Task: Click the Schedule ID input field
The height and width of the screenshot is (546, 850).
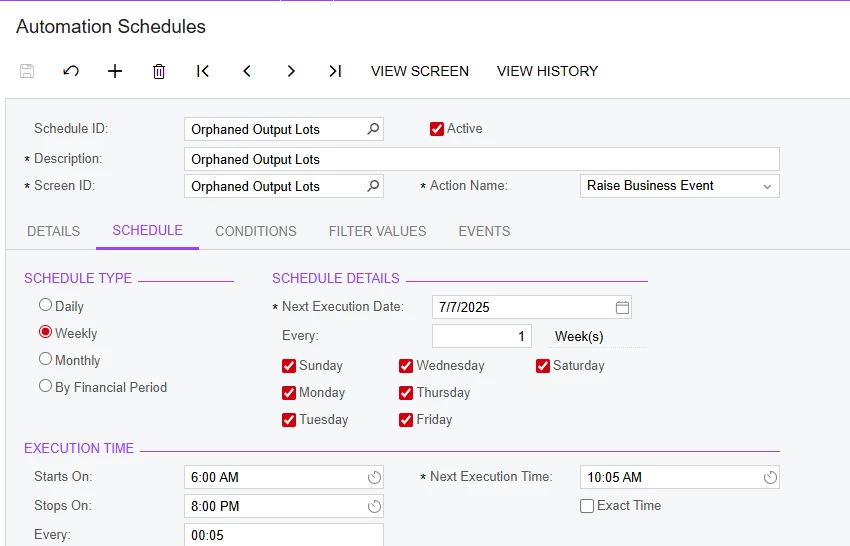Action: [284, 129]
